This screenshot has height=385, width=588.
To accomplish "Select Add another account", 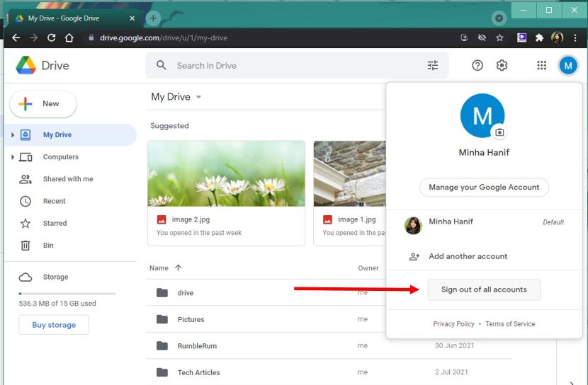I will point(484,256).
